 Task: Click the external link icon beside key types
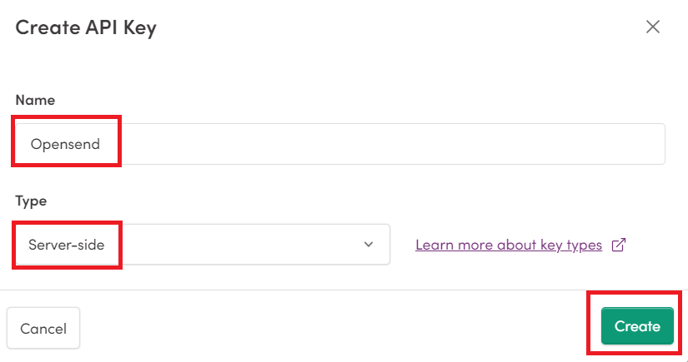point(619,245)
